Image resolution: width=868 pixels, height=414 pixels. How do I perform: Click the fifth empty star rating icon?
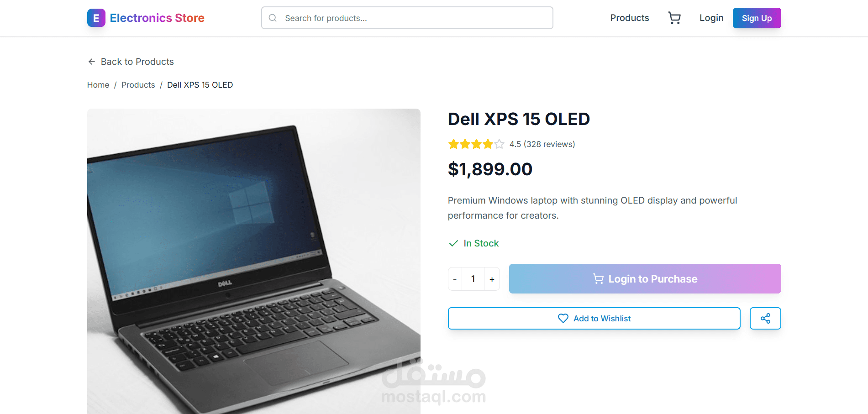pyautogui.click(x=499, y=144)
